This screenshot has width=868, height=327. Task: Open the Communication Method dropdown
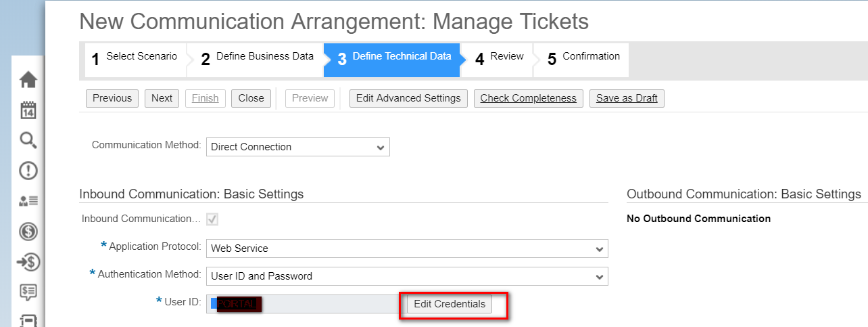pos(298,147)
